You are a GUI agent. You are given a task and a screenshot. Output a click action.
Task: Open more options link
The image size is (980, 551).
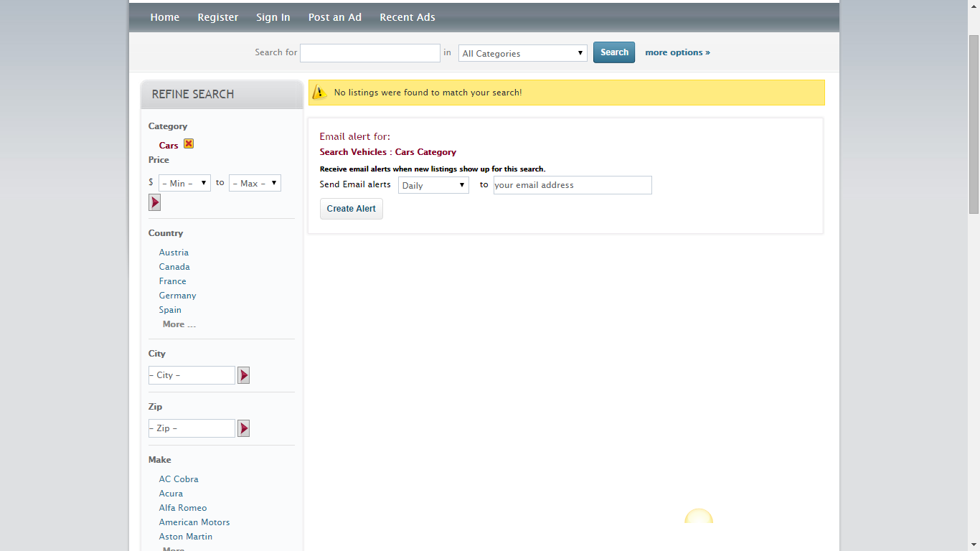677,52
